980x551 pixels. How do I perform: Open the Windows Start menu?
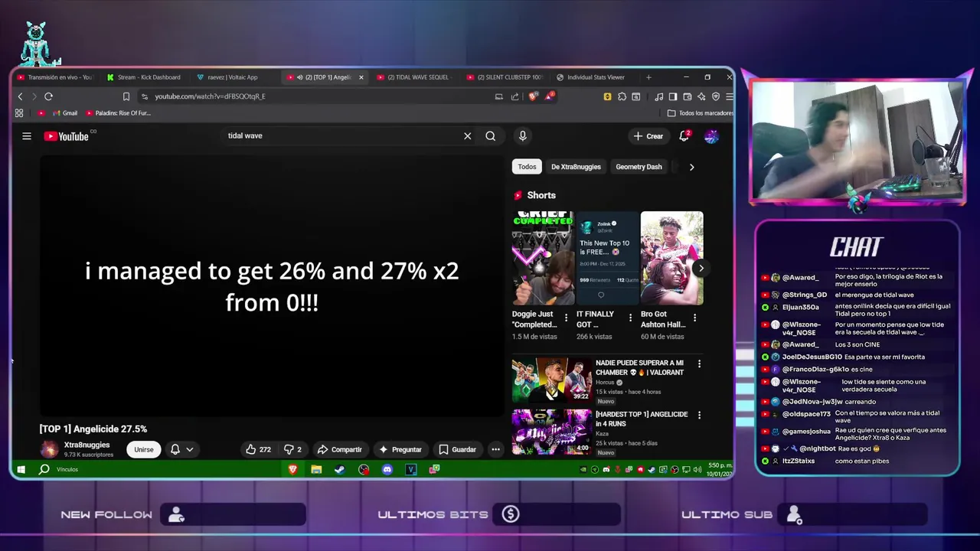(x=21, y=469)
